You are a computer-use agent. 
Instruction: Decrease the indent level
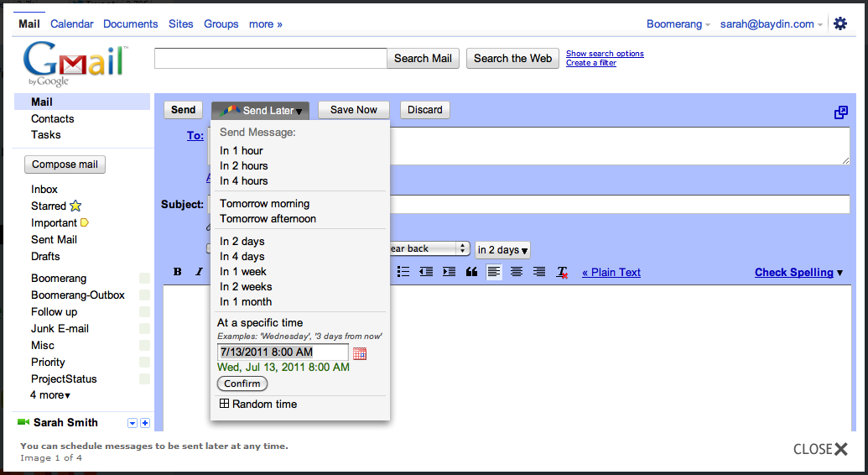[x=426, y=272]
